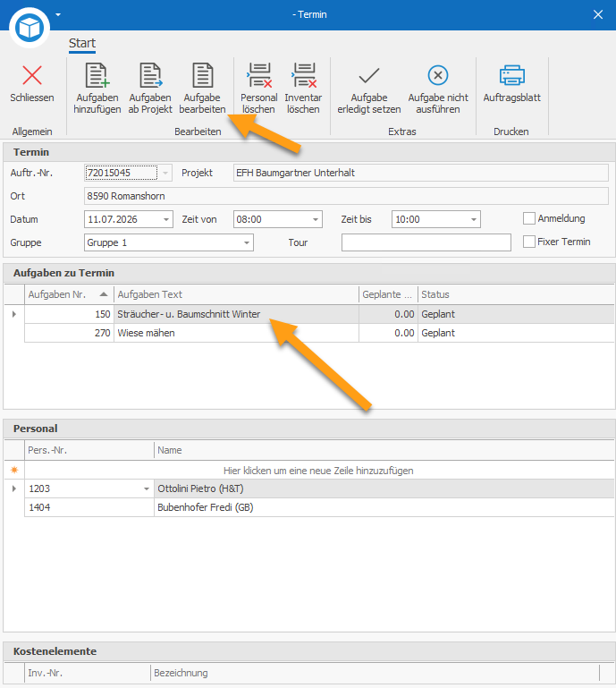
Task: Click Aufgaben Nr. cell 150
Action: click(69, 314)
